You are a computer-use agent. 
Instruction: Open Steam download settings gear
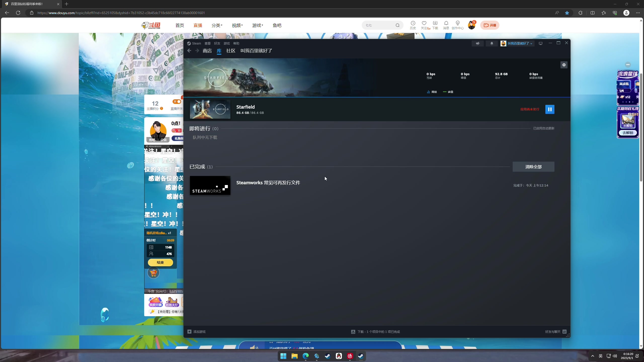pyautogui.click(x=564, y=65)
